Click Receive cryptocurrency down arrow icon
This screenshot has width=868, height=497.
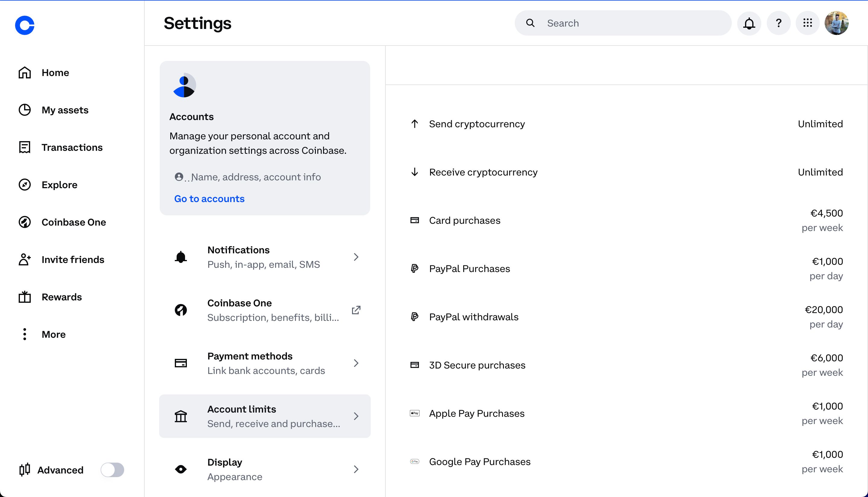point(414,172)
